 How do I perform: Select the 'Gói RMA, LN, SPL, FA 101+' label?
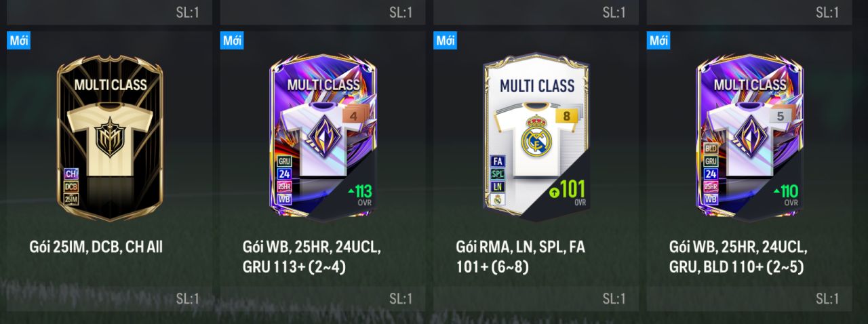pyautogui.click(x=520, y=257)
